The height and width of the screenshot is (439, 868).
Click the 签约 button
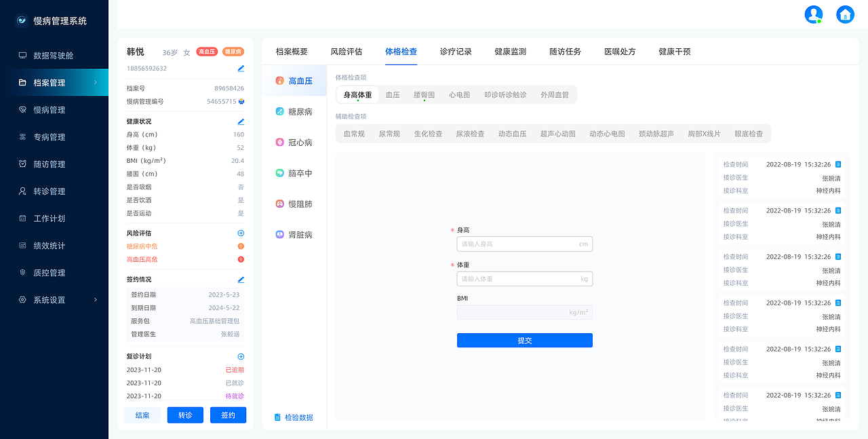(x=228, y=415)
